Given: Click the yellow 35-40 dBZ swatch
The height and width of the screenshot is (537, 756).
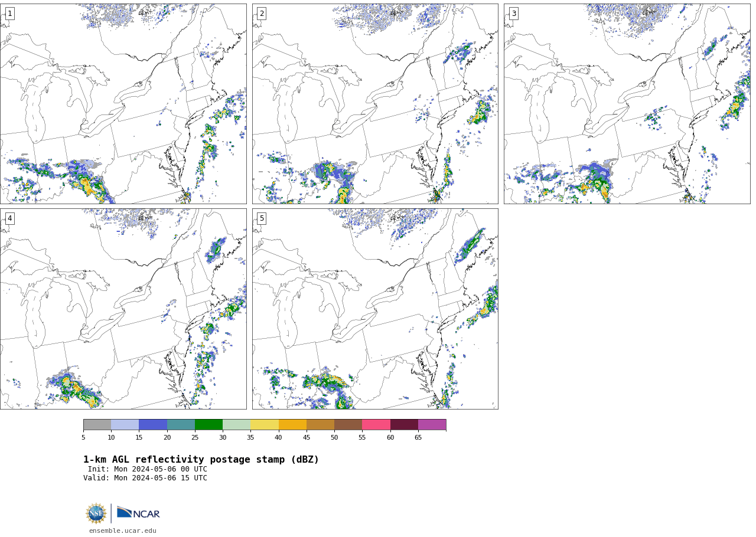Looking at the screenshot, I should coord(265,425).
